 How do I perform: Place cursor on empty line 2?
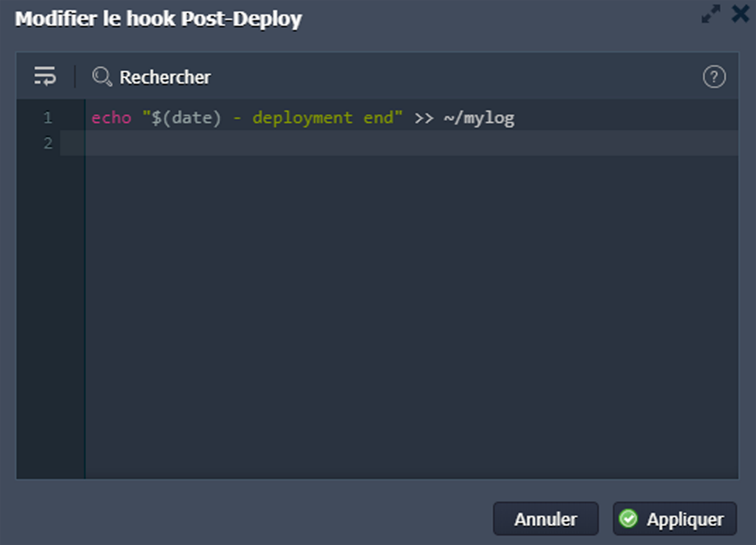[371, 144]
